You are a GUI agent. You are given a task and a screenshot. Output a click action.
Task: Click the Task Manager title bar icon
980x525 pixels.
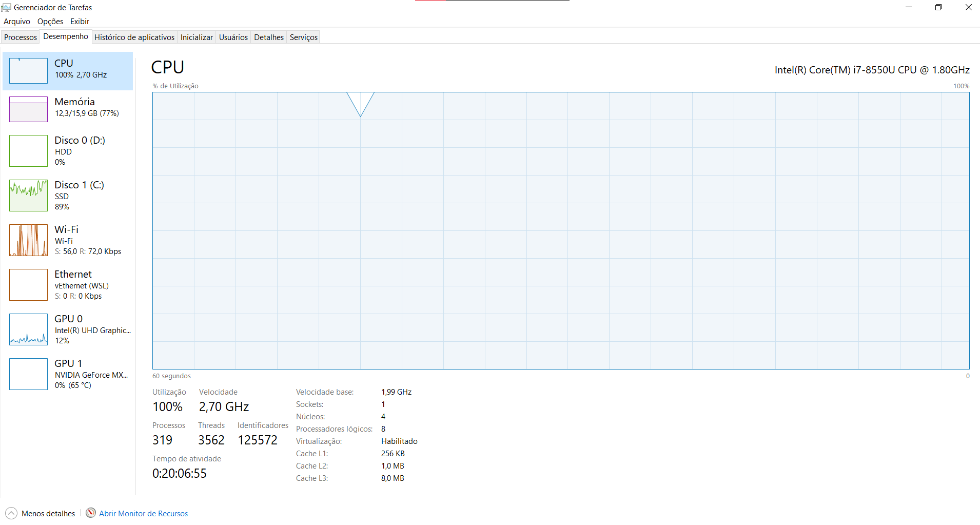tap(6, 7)
